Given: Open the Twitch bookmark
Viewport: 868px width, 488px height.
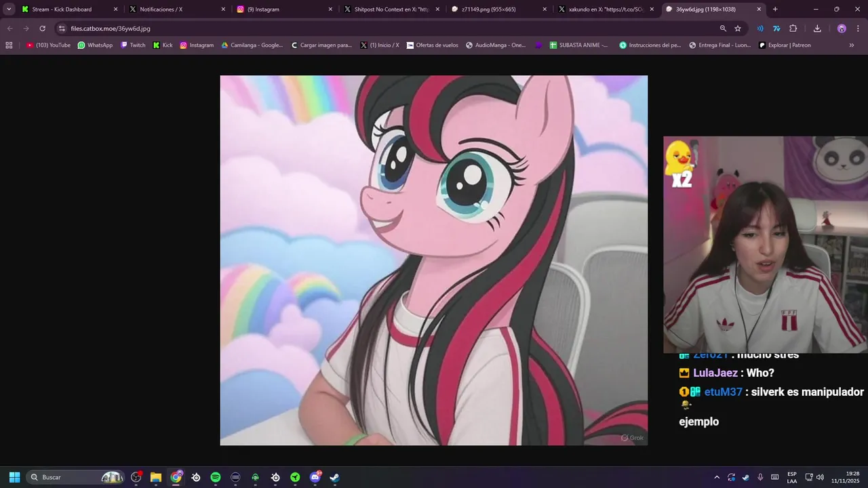Looking at the screenshot, I should pos(133,45).
